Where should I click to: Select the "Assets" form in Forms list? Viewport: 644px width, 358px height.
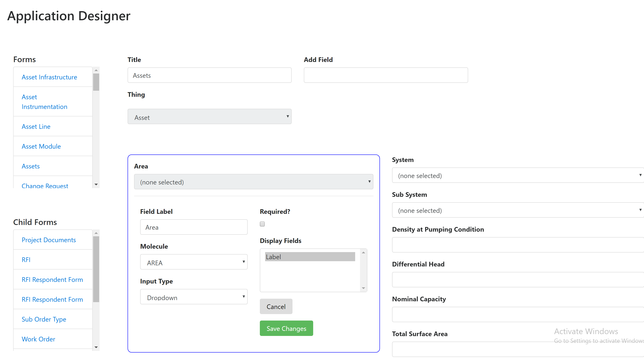coord(31,166)
